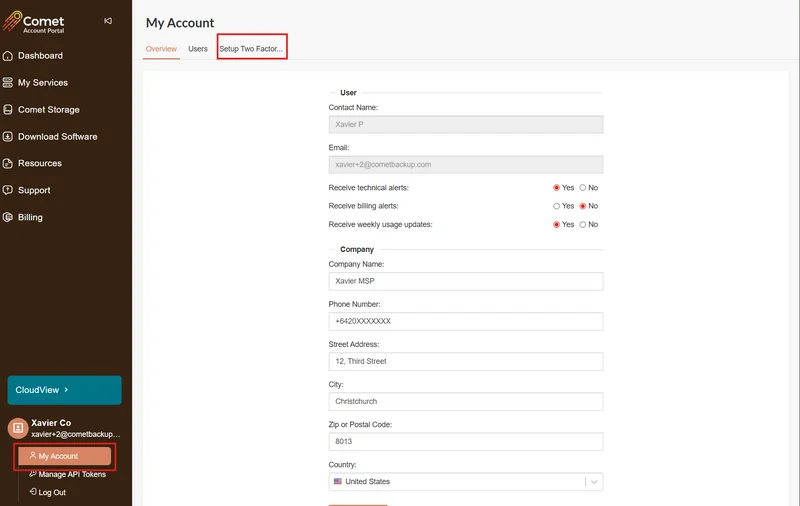Screen dimensions: 800x506
Task: Open the Setup Two Factor tab
Action: [251, 49]
